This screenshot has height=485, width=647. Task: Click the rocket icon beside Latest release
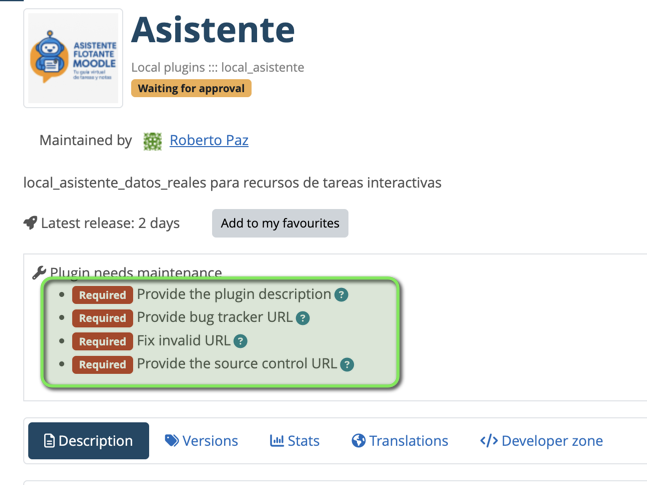30,223
